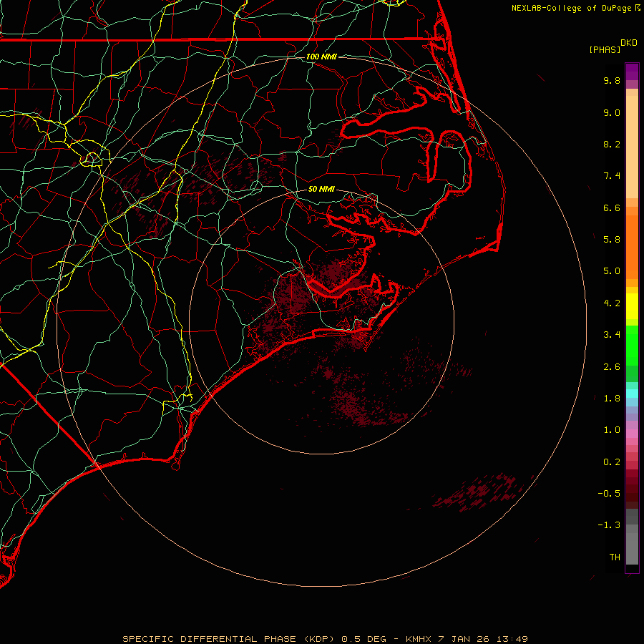Click the -1.3 legend value

pyautogui.click(x=609, y=525)
